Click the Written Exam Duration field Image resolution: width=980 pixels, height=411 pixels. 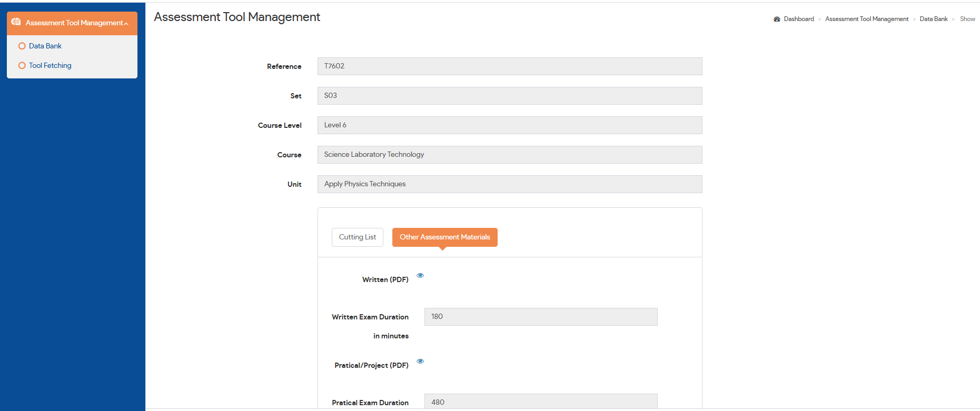click(540, 317)
